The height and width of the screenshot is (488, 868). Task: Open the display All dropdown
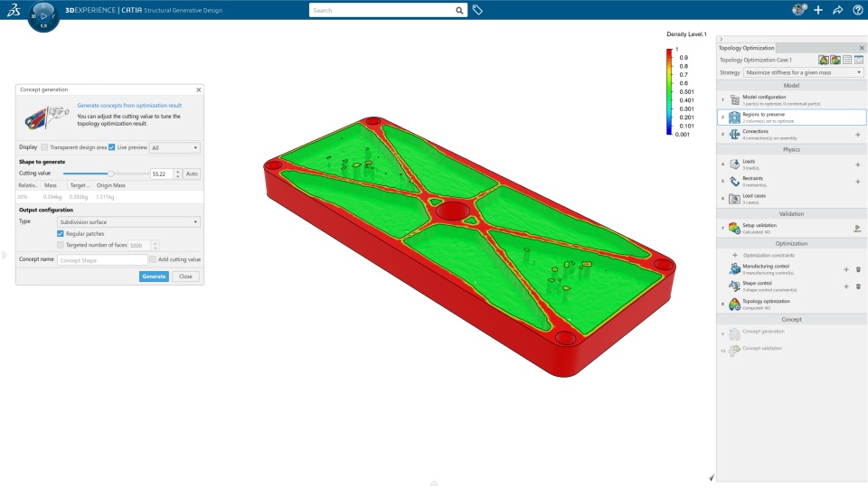pos(175,147)
